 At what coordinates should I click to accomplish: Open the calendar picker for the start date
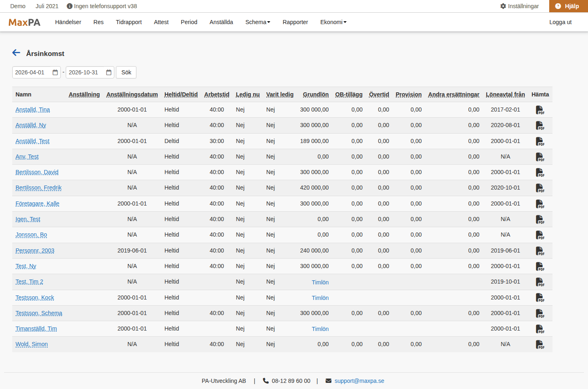pos(55,72)
